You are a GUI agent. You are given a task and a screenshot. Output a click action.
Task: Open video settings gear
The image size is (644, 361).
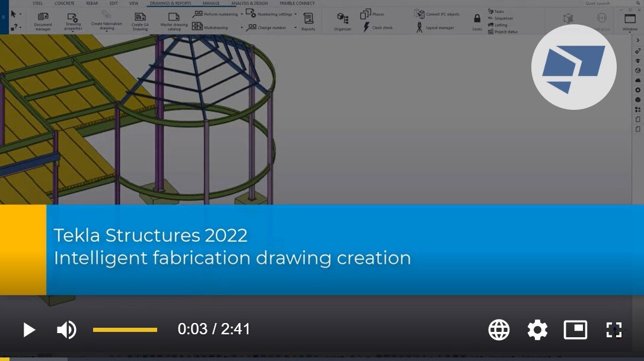(x=537, y=330)
